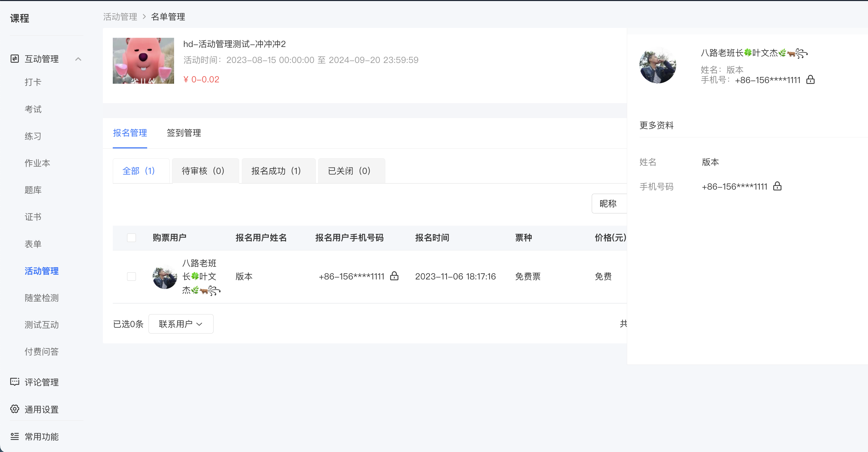Select 已关闭 (0) filter tab
The height and width of the screenshot is (452, 868).
coord(352,171)
